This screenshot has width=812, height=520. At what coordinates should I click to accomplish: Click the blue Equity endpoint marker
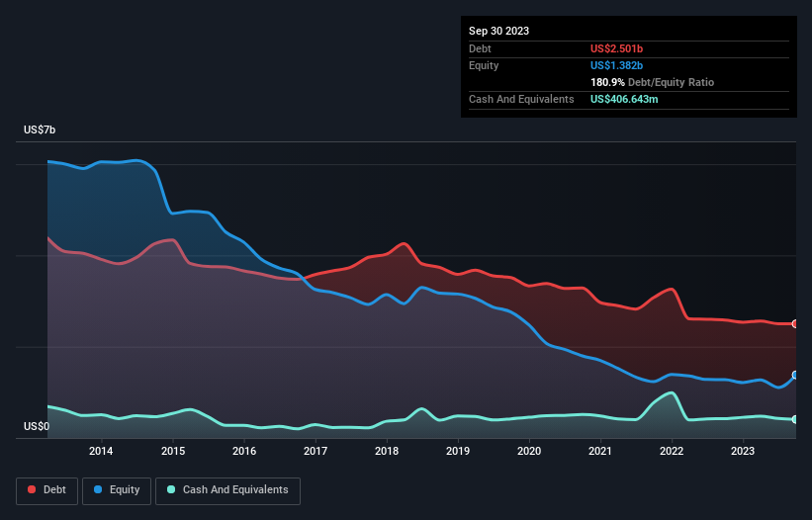pos(794,376)
